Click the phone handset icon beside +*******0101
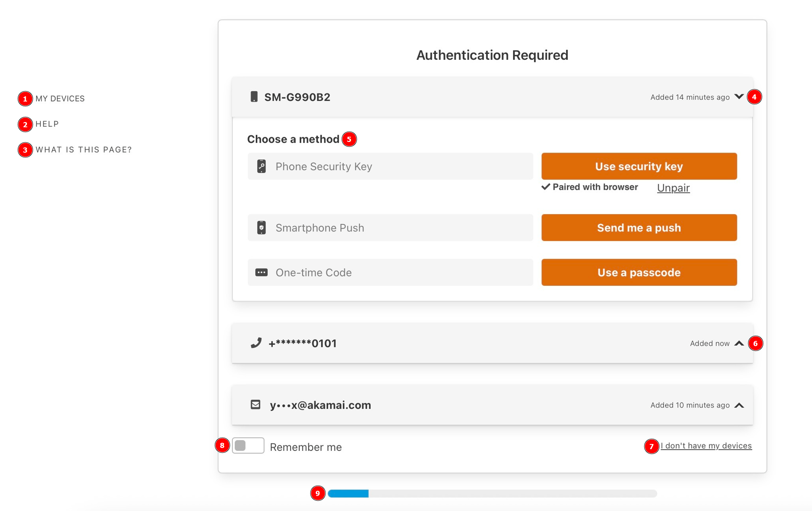The width and height of the screenshot is (812, 511). pyautogui.click(x=256, y=343)
